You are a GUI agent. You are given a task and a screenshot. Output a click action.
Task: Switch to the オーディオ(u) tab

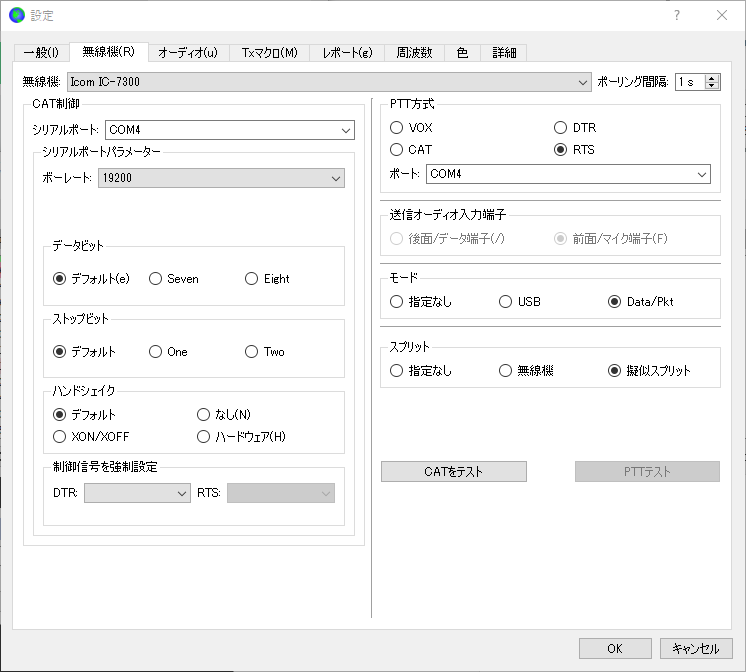point(188,52)
